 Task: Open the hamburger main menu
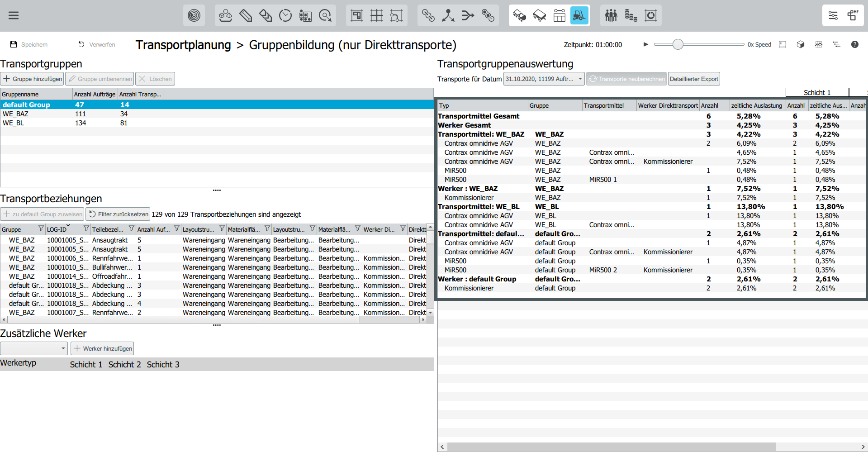pos(14,15)
